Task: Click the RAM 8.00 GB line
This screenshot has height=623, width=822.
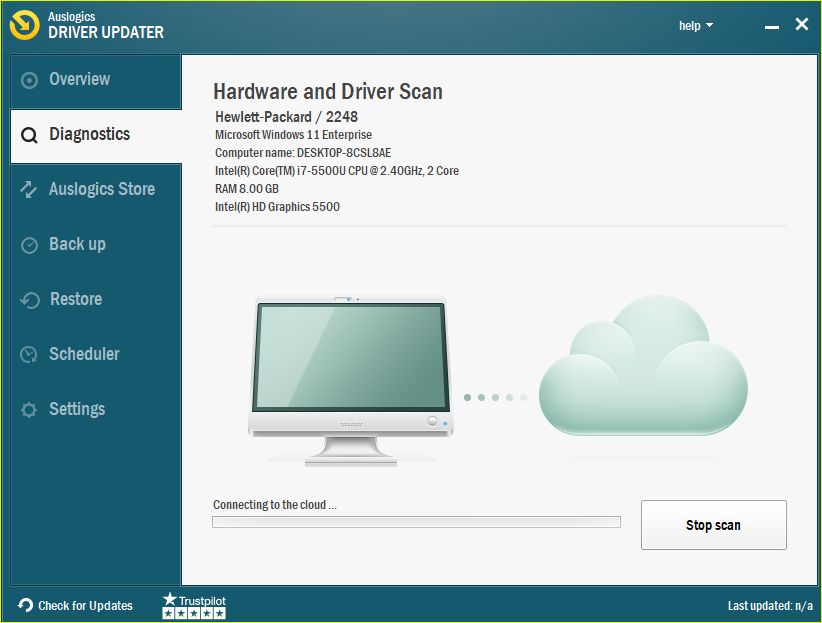Action: 246,188
